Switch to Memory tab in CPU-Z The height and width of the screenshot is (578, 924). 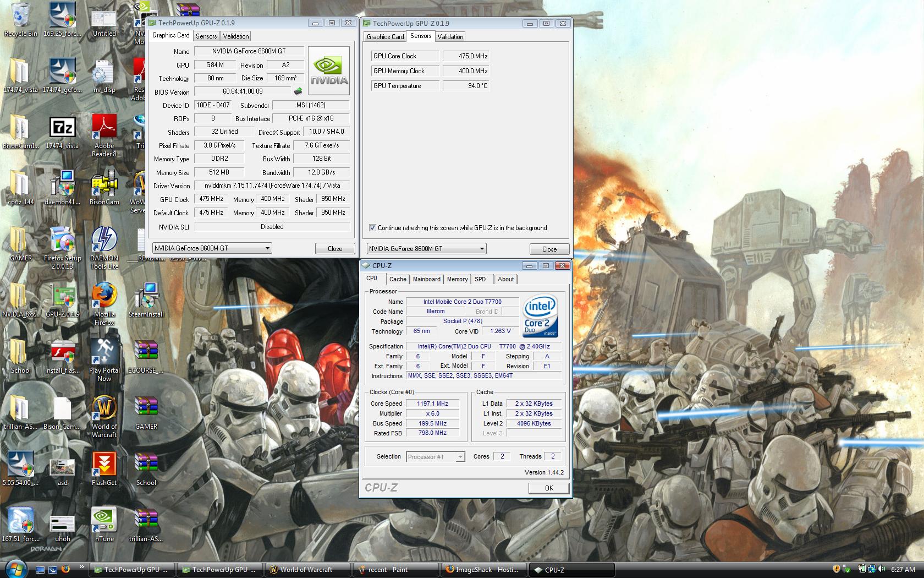457,280
